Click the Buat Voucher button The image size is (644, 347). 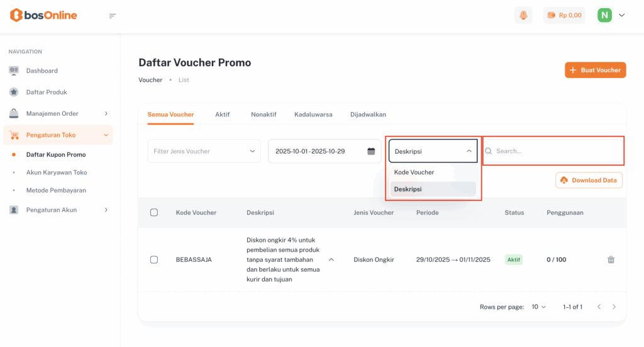point(595,70)
